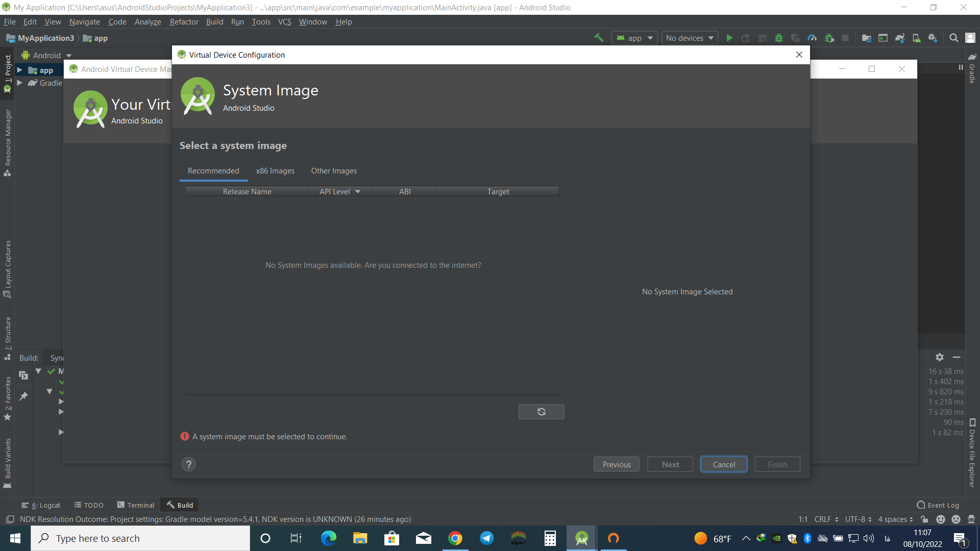Viewport: 980px width, 551px height.
Task: Expand the app module selector dropdown
Action: 633,38
